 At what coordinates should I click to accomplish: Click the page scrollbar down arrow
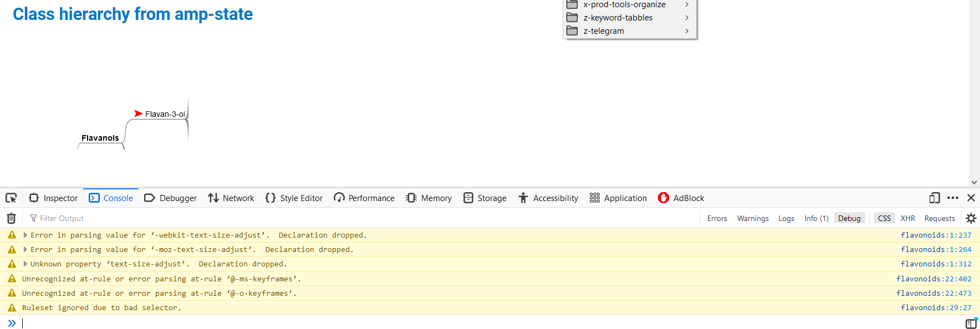tap(974, 182)
